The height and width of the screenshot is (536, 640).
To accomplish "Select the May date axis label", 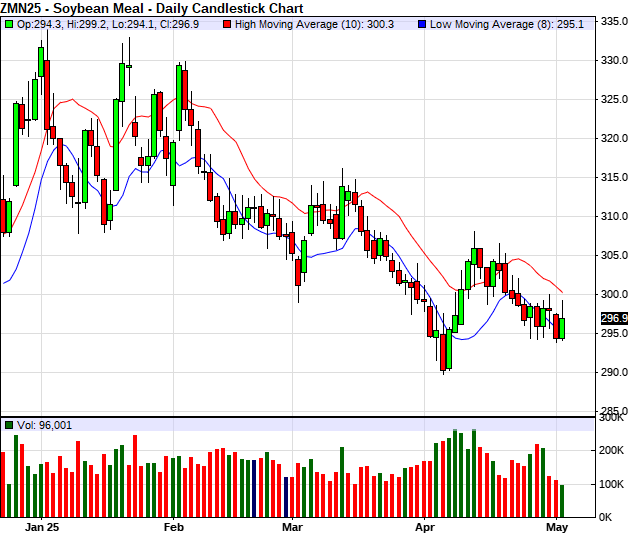I will click(557, 525).
